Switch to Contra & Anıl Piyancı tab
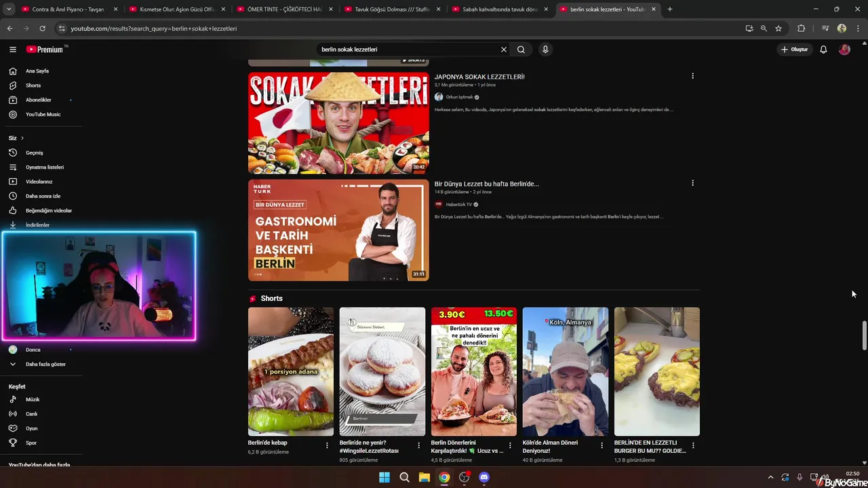868x488 pixels. [70, 9]
